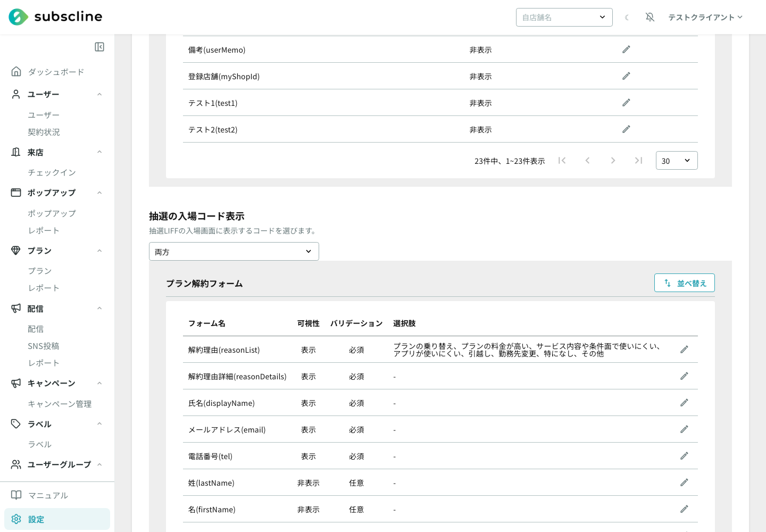Edit メールアドレス(email) row pencil icon
This screenshot has width=766, height=532.
pos(684,429)
